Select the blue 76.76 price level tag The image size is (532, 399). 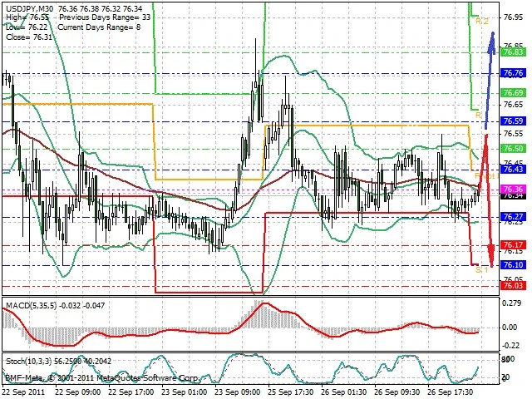(512, 74)
